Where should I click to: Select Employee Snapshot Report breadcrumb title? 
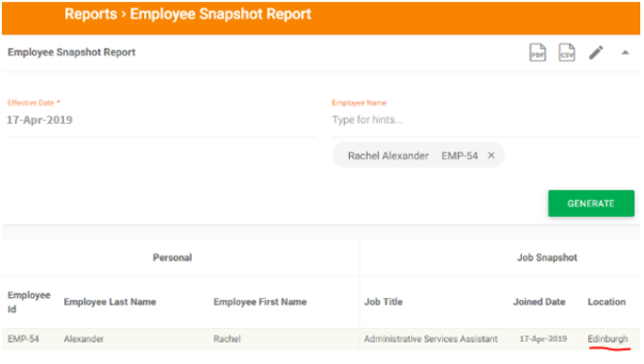pos(221,14)
